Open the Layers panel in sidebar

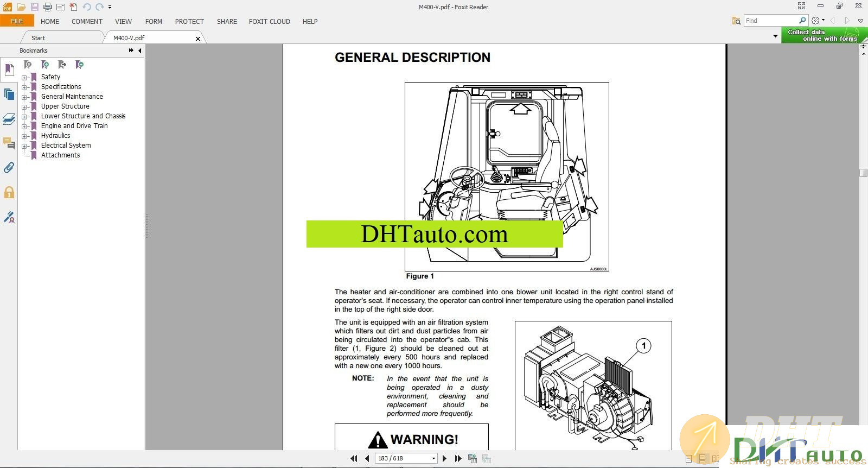[x=9, y=119]
